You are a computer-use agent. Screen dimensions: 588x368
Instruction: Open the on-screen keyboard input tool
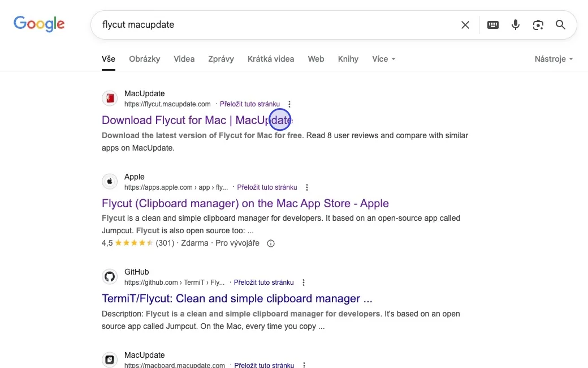tap(493, 25)
